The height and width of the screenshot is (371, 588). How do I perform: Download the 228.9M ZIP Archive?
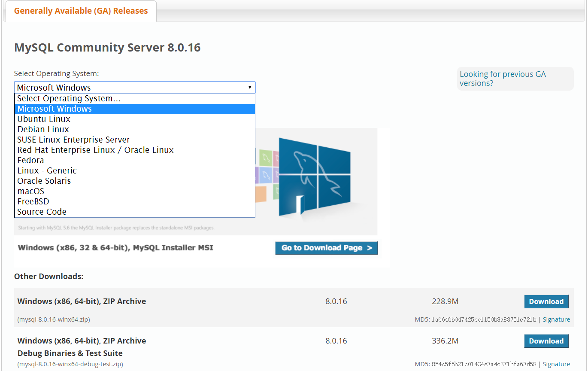click(546, 301)
